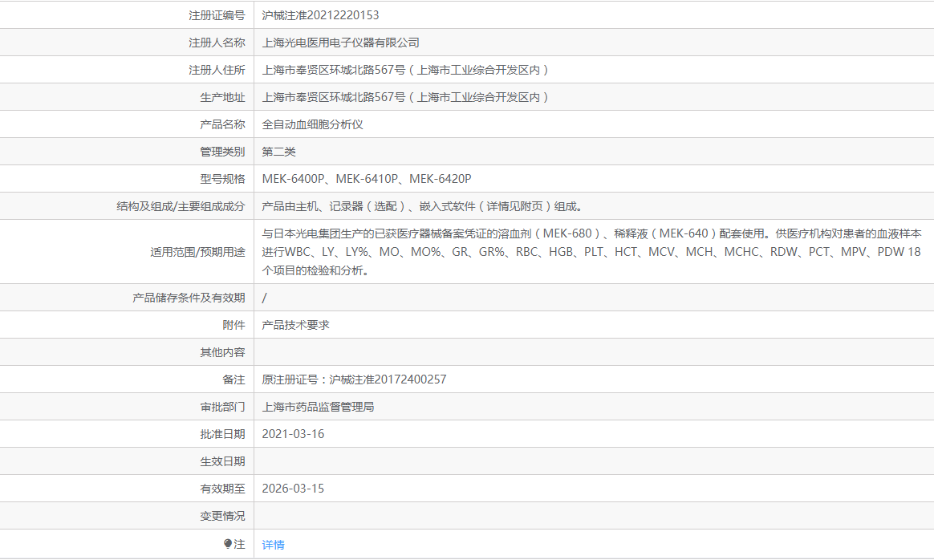This screenshot has width=934, height=560.
Task: Select registration number 沪械注准20212220153
Action: (320, 15)
